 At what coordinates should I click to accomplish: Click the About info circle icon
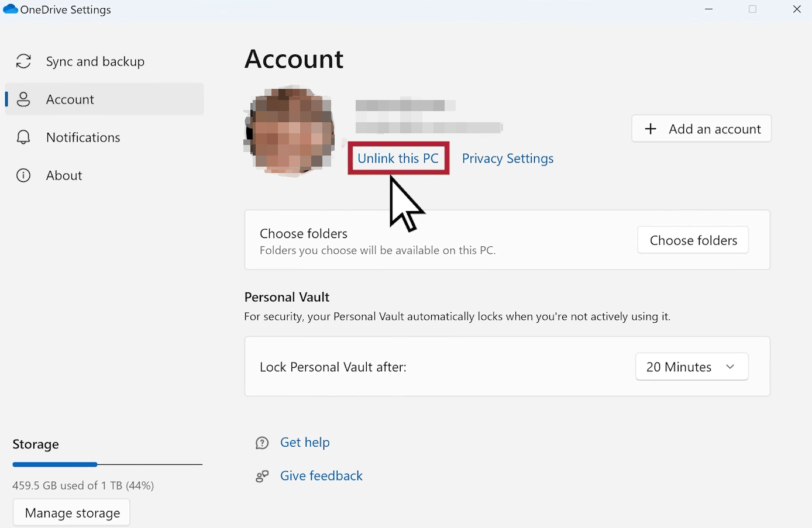tap(23, 175)
